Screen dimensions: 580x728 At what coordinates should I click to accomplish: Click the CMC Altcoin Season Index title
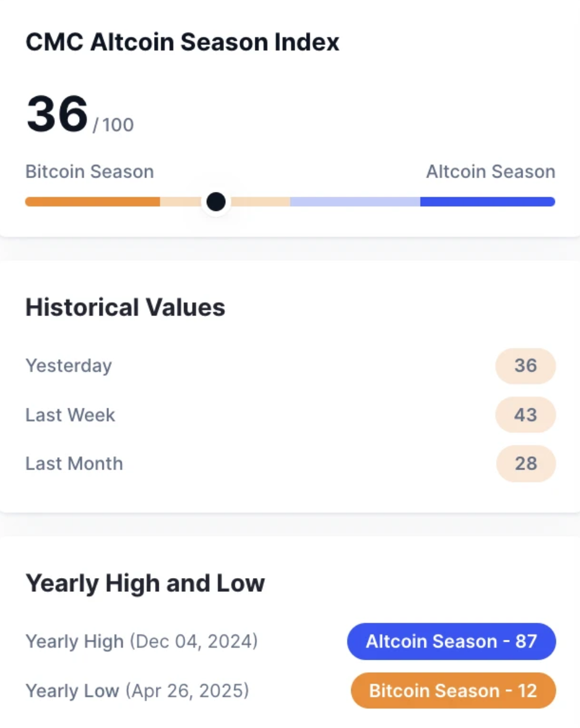(183, 43)
